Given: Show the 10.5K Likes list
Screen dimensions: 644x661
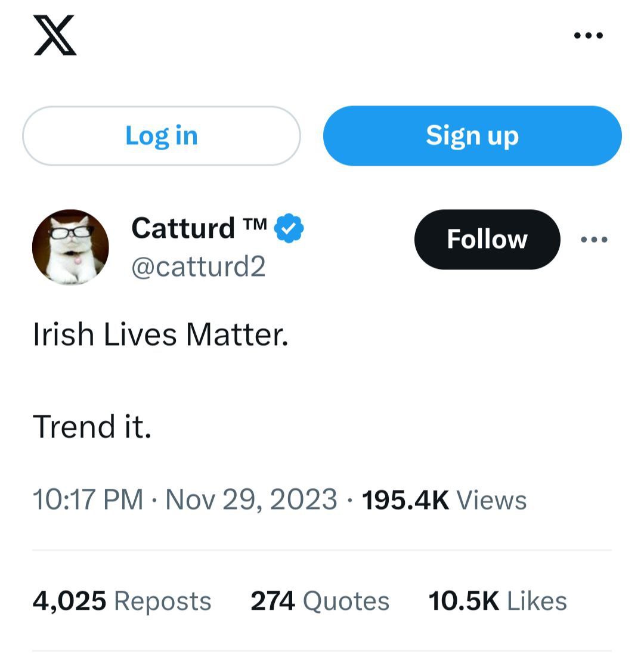Looking at the screenshot, I should 497,601.
